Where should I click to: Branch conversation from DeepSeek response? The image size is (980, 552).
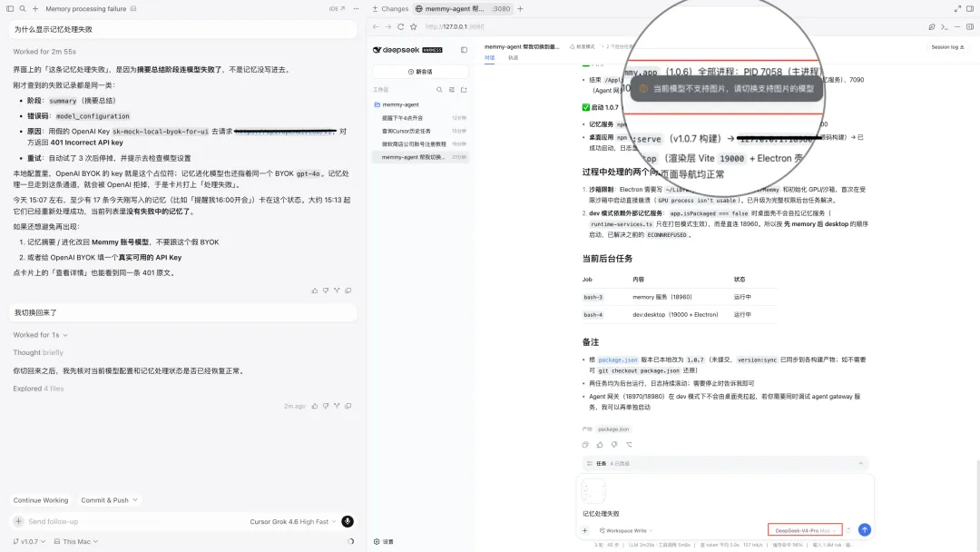pyautogui.click(x=630, y=445)
